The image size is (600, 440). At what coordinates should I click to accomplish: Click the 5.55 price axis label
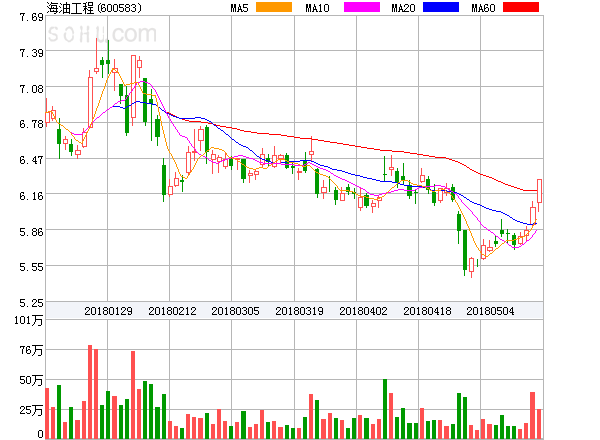click(x=31, y=267)
